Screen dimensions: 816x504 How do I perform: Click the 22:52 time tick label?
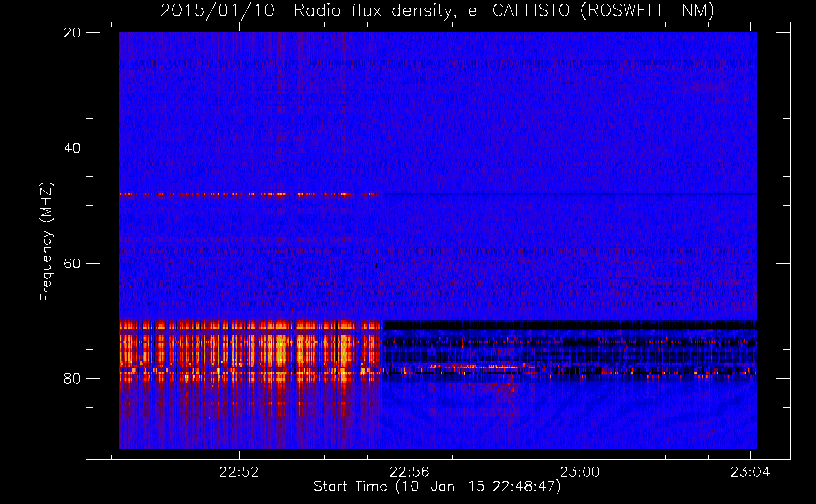(239, 472)
